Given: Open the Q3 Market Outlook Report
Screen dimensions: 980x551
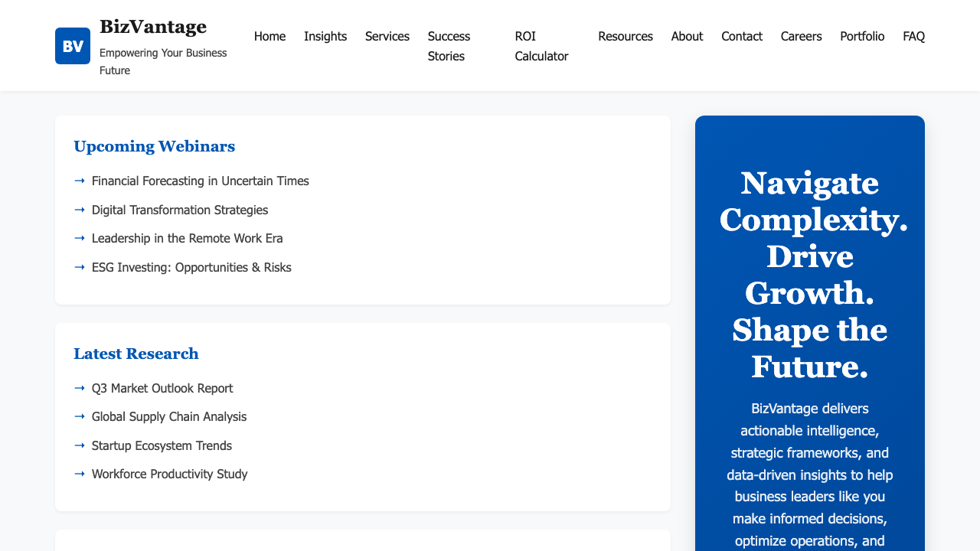Looking at the screenshot, I should 162,388.
